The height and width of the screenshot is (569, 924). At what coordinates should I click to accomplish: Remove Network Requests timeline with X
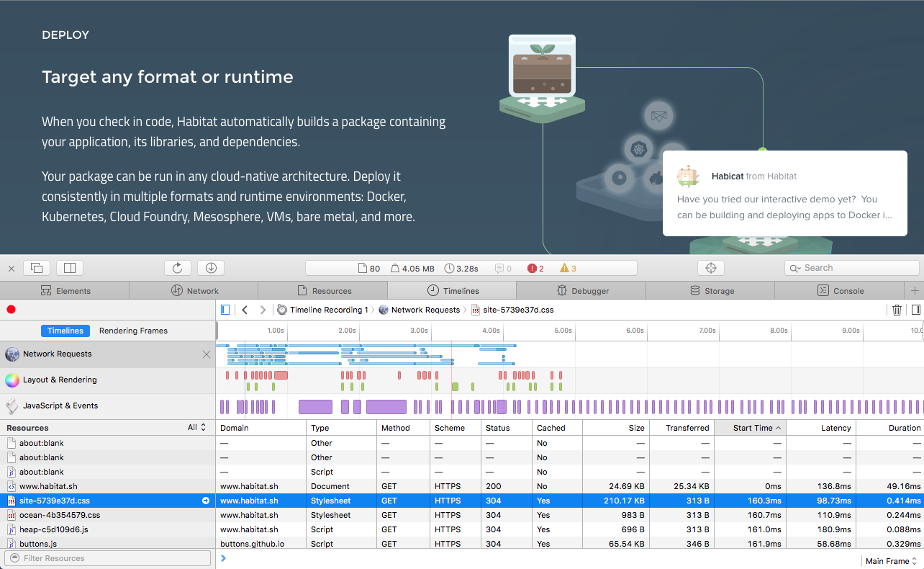point(207,354)
